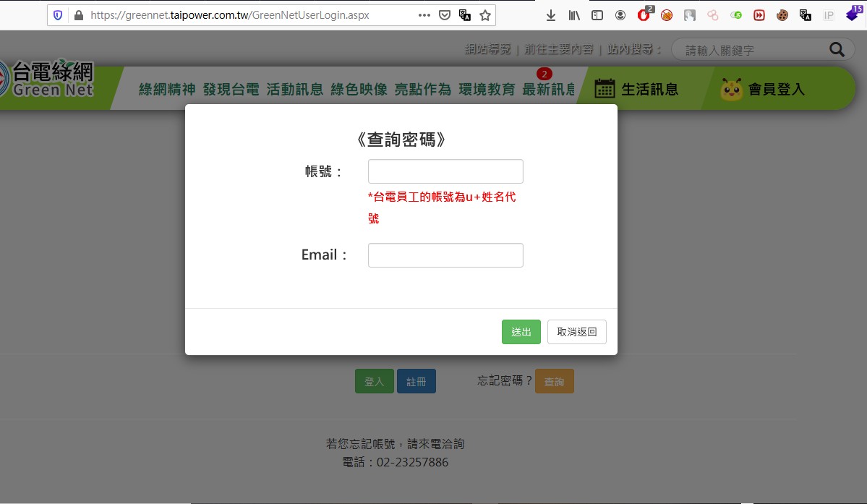Open the Firefox downloads panel
This screenshot has width=867, height=504.
[551, 15]
